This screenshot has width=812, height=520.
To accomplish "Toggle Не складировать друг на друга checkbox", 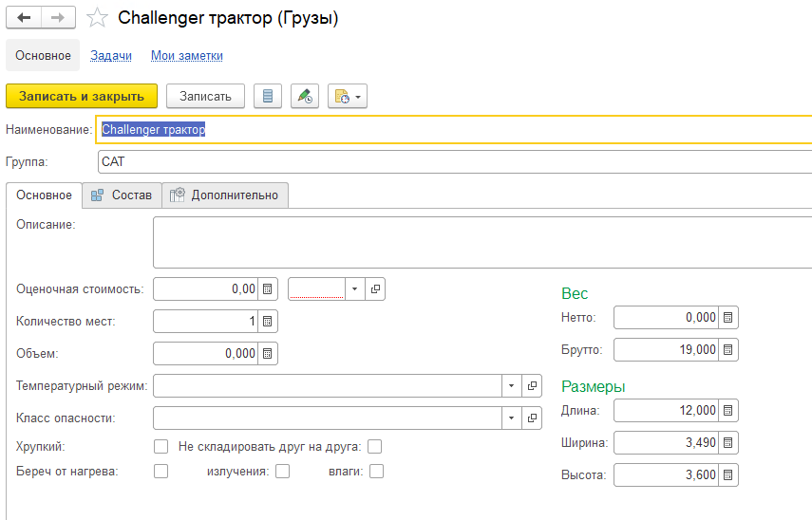I will pyautogui.click(x=375, y=446).
